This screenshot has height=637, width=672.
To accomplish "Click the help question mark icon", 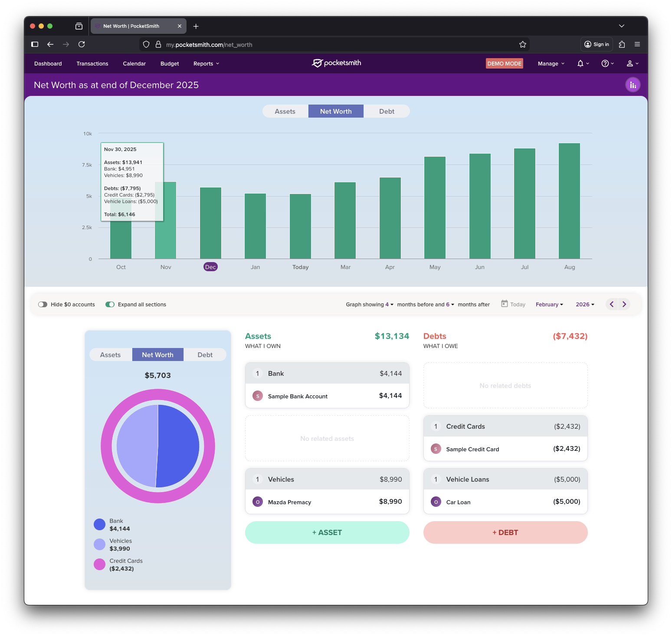I will [605, 63].
